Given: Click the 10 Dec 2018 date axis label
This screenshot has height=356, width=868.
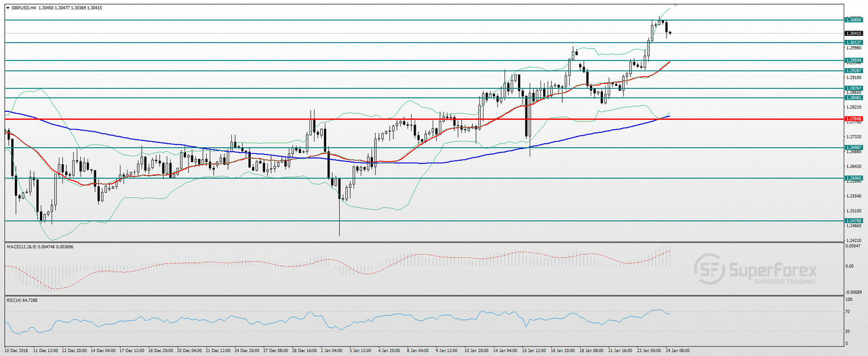Looking at the screenshot, I should pyautogui.click(x=16, y=351).
